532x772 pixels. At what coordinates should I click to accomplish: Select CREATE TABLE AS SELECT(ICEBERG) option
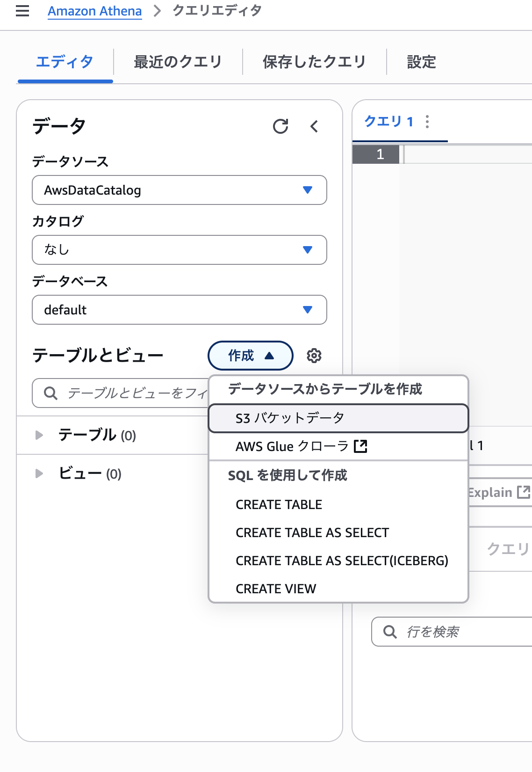(338, 561)
